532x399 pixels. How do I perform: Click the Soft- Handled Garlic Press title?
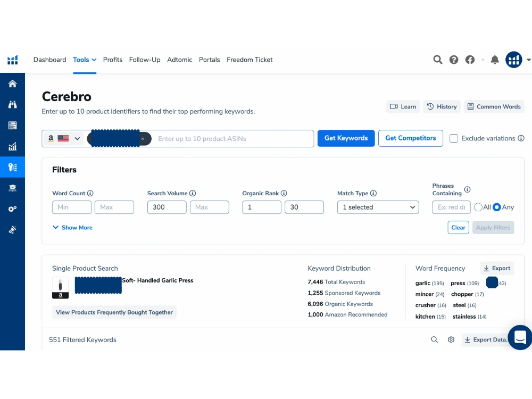pyautogui.click(x=158, y=280)
